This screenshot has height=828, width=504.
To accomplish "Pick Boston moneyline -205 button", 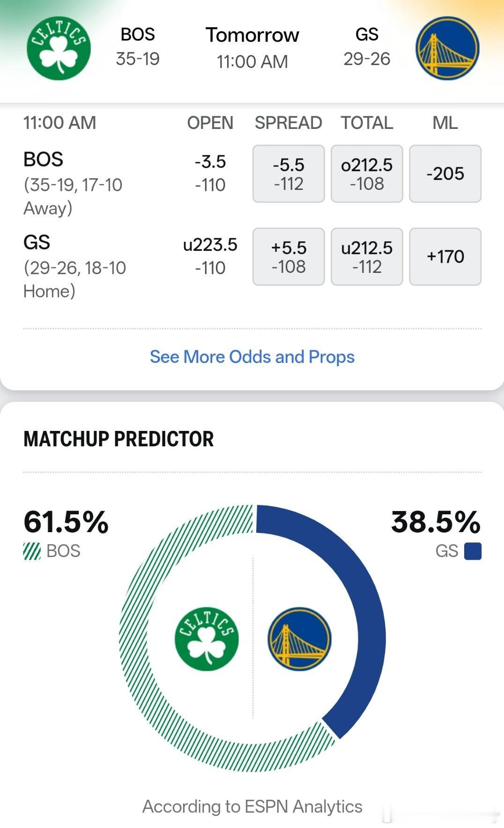I will click(445, 174).
